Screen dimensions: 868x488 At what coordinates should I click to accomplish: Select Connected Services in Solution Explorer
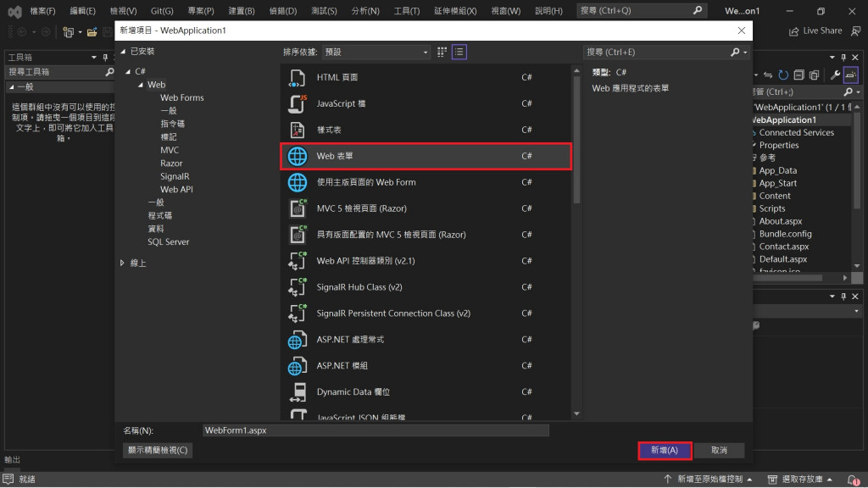[x=796, y=133]
